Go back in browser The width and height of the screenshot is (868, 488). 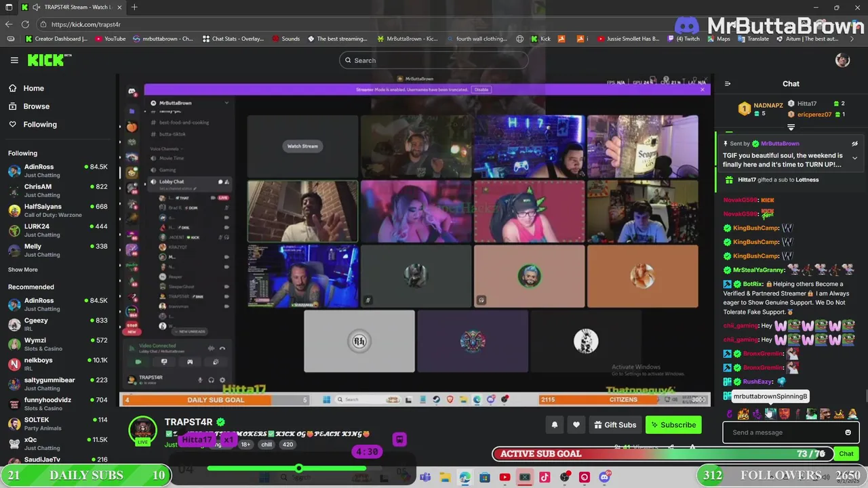coord(9,24)
